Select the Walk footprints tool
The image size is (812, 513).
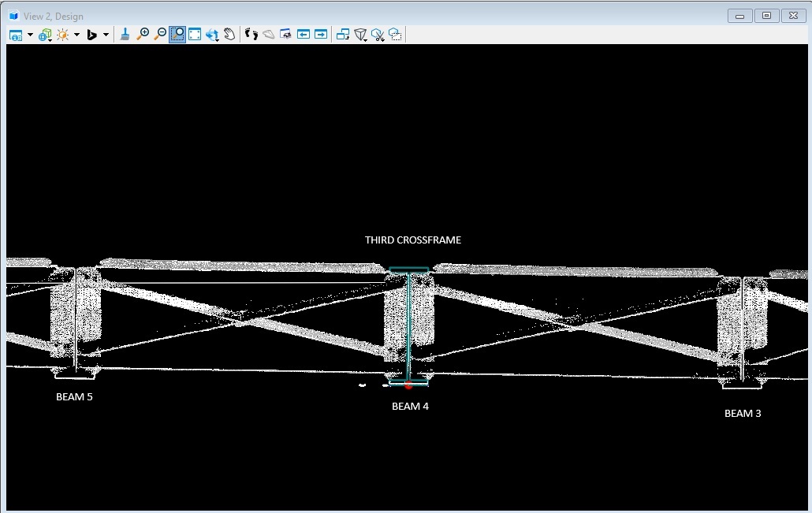(251, 34)
